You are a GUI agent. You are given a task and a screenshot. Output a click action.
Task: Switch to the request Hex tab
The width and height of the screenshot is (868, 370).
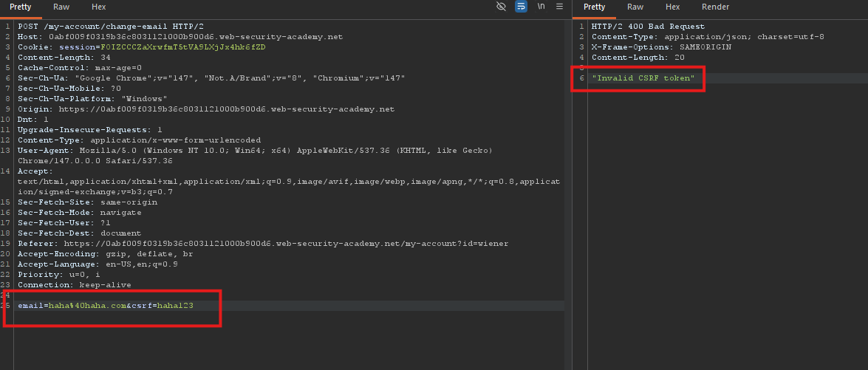99,7
